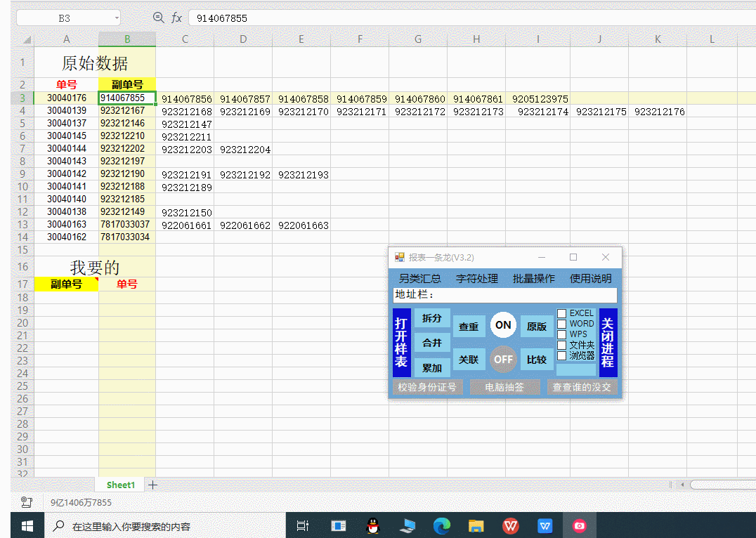This screenshot has width=756, height=538.
Task: Select column header B
Action: click(x=127, y=39)
